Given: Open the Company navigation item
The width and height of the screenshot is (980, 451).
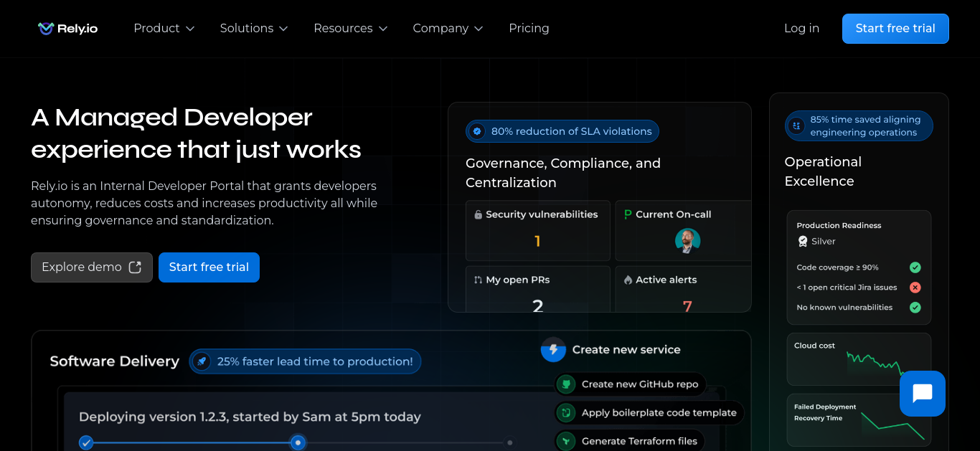Looking at the screenshot, I should click(448, 28).
